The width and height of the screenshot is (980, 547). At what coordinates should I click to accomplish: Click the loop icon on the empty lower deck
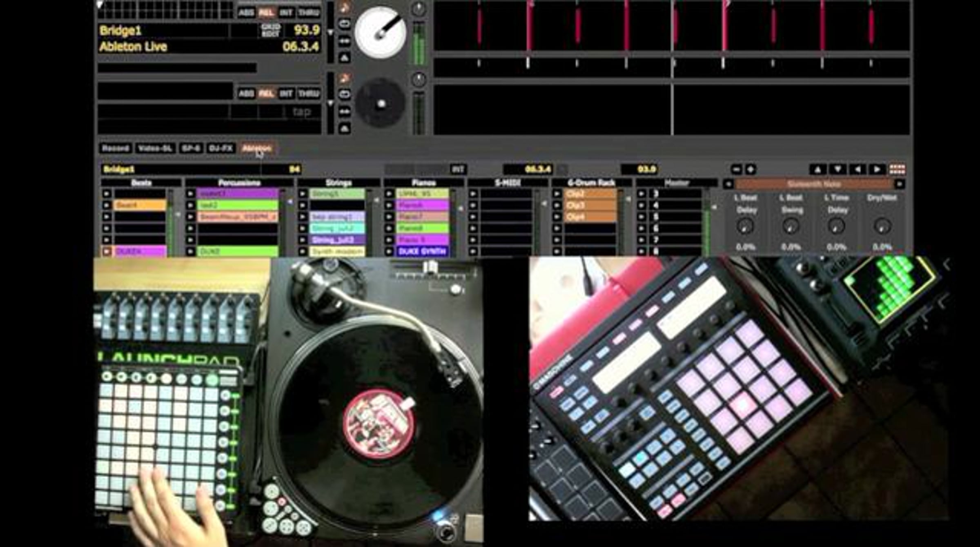tap(345, 94)
